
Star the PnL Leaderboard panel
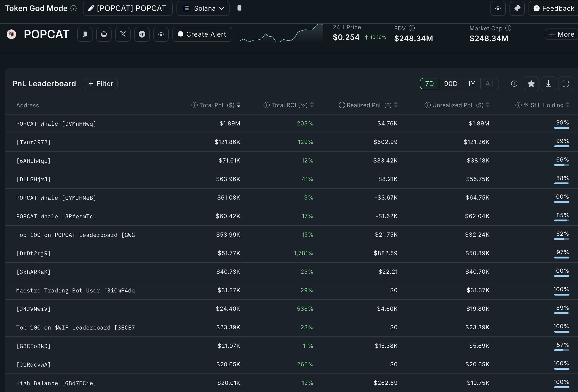pos(531,84)
